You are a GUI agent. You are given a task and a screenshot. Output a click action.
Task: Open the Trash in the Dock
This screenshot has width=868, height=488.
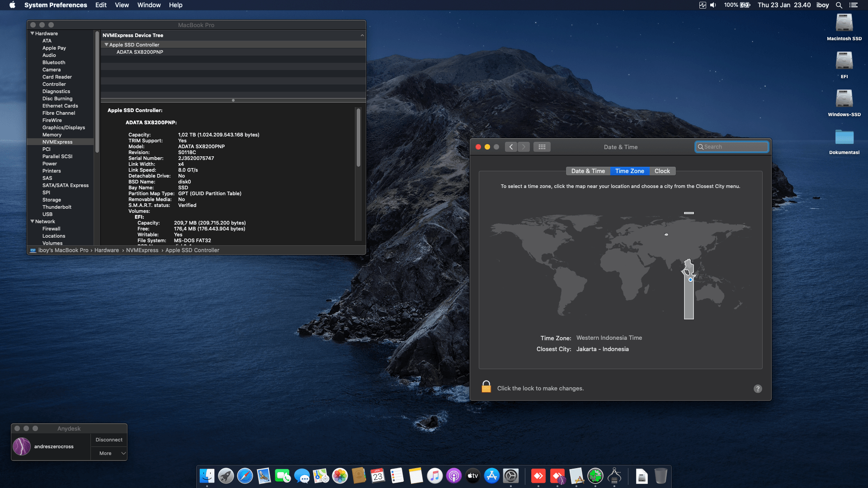tap(661, 476)
